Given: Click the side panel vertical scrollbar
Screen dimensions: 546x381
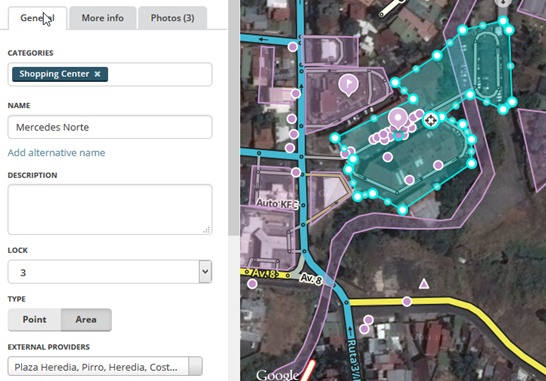Looking at the screenshot, I should pyautogui.click(x=233, y=118).
